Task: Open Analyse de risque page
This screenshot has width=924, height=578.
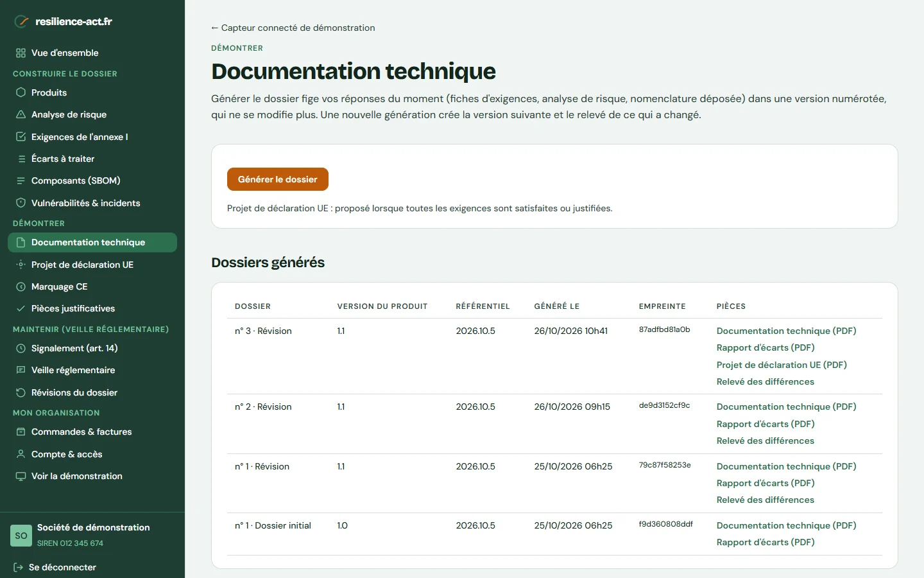Action: click(92, 114)
